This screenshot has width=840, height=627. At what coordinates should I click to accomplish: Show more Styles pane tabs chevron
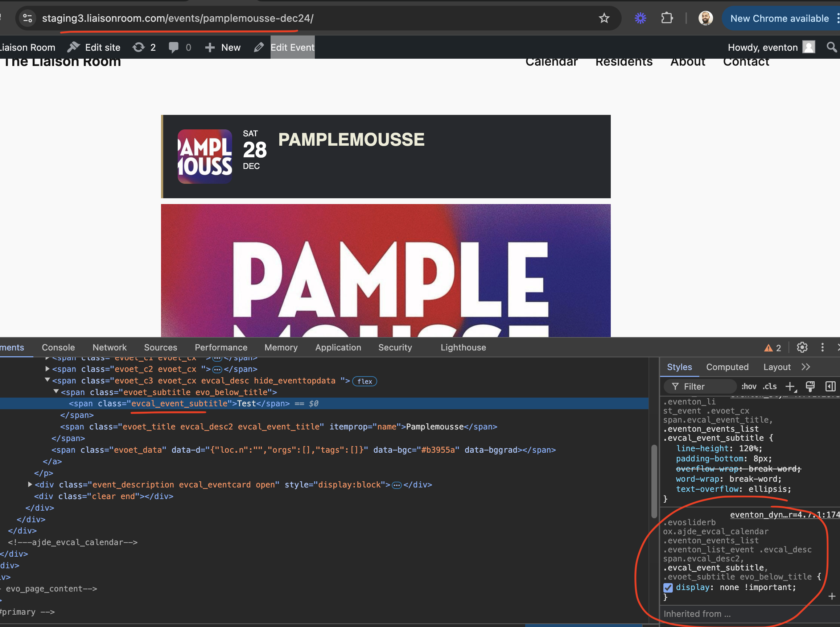[x=806, y=367]
